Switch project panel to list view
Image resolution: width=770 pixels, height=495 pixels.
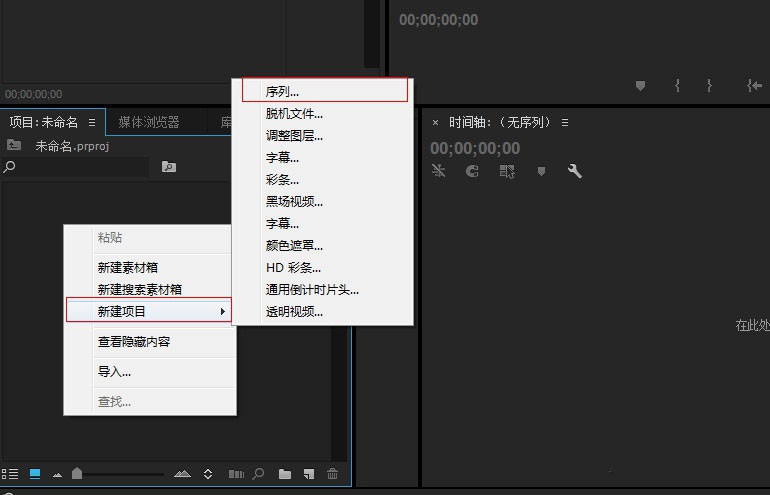(x=11, y=474)
